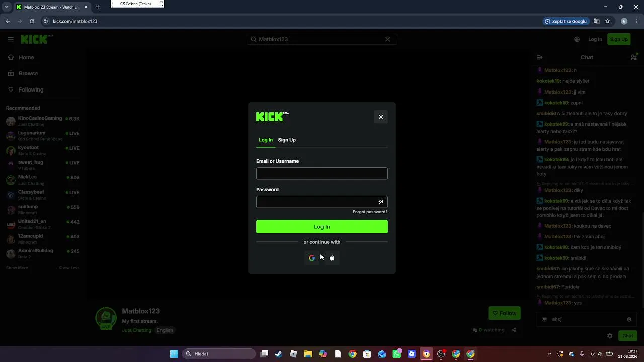644x362 pixels.
Task: Open the hamburger sidebar menu
Action: click(x=11, y=39)
